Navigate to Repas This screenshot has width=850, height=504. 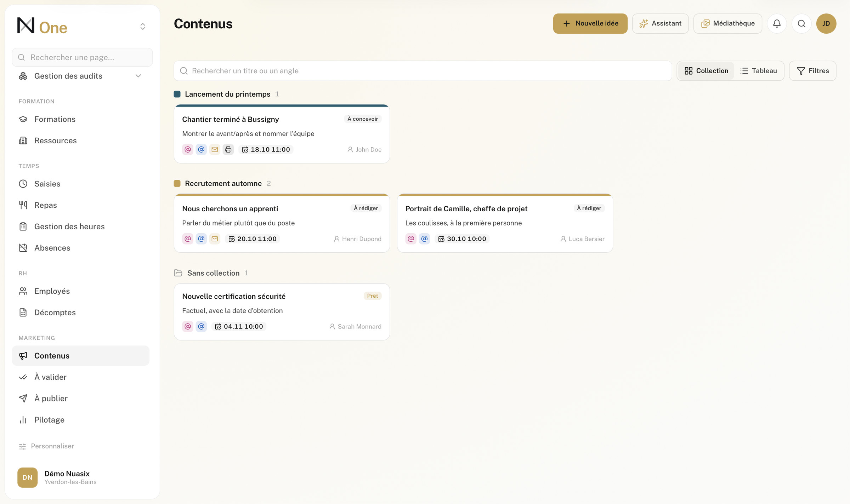(x=81, y=205)
